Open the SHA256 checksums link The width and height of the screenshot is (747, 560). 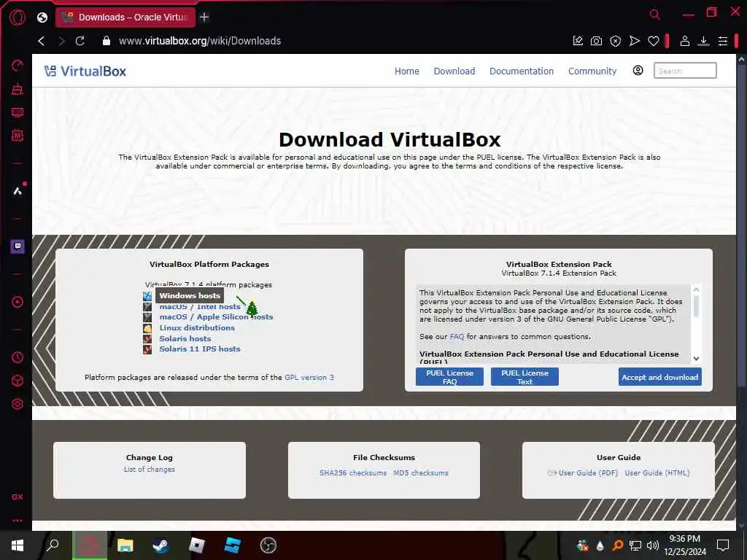[x=353, y=473]
